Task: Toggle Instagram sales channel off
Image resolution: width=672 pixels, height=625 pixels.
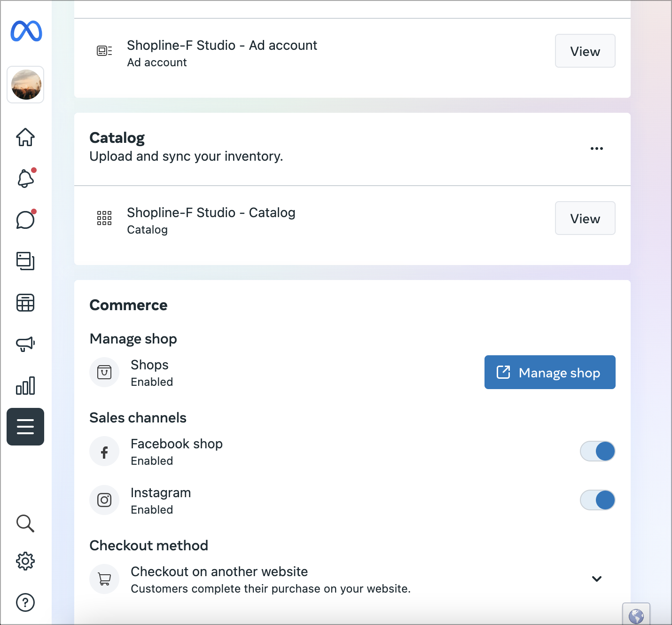Action: [x=598, y=500]
